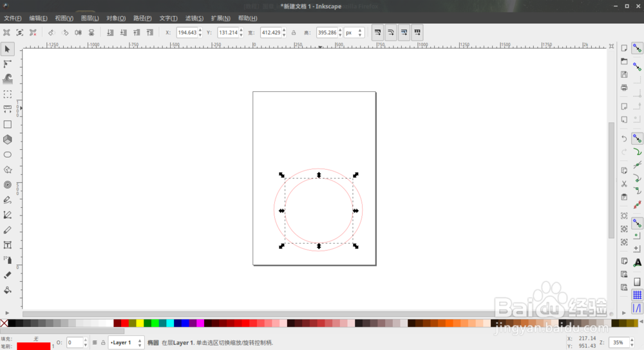The width and height of the screenshot is (644, 350).
Task: Toggle scale rounded corners option
Action: pos(391,32)
